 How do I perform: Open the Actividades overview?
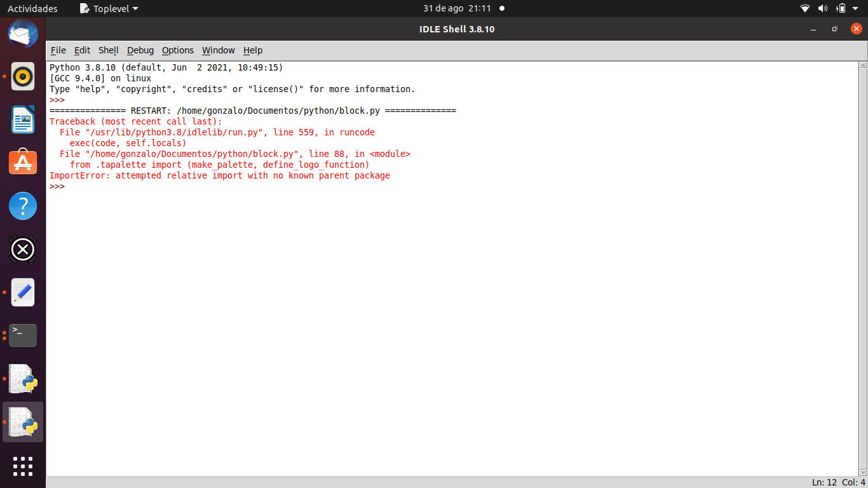32,8
